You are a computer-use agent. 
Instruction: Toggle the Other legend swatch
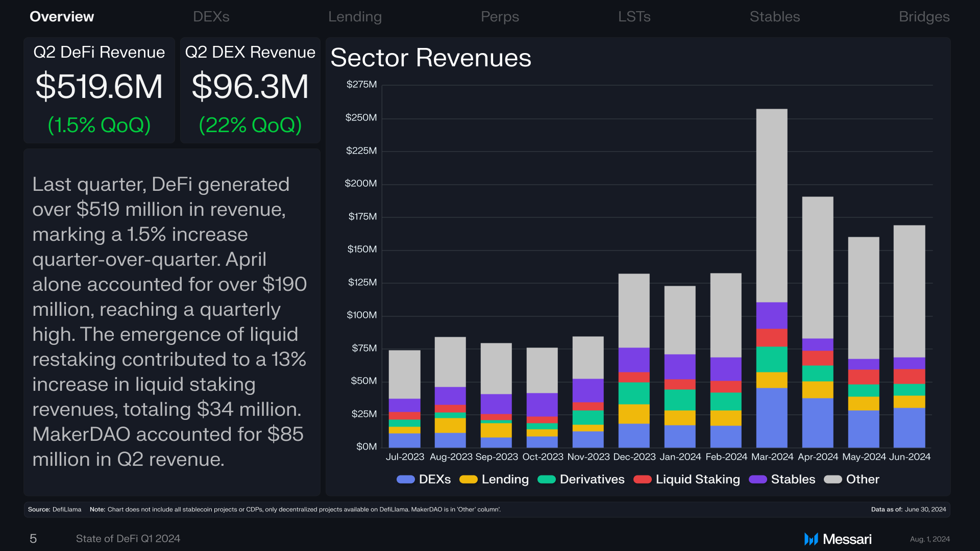[x=832, y=480]
